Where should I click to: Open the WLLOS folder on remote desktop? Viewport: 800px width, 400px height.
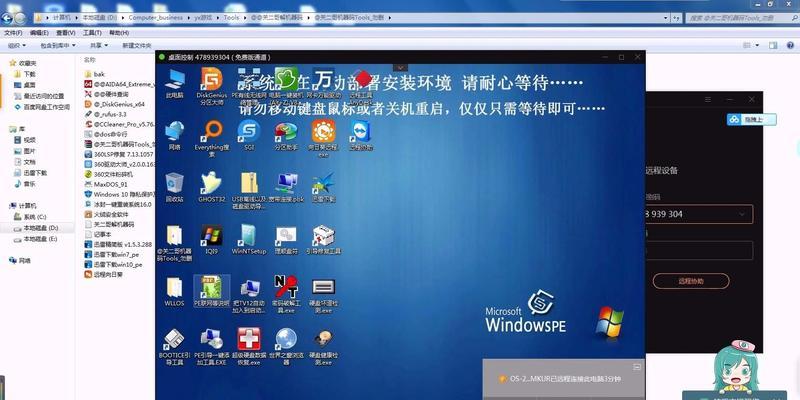[x=174, y=292]
